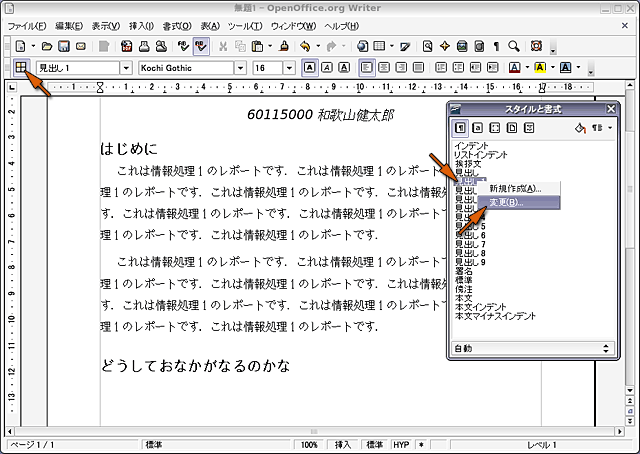Toggle Italic formatting button
The width and height of the screenshot is (640, 454).
pos(327,67)
